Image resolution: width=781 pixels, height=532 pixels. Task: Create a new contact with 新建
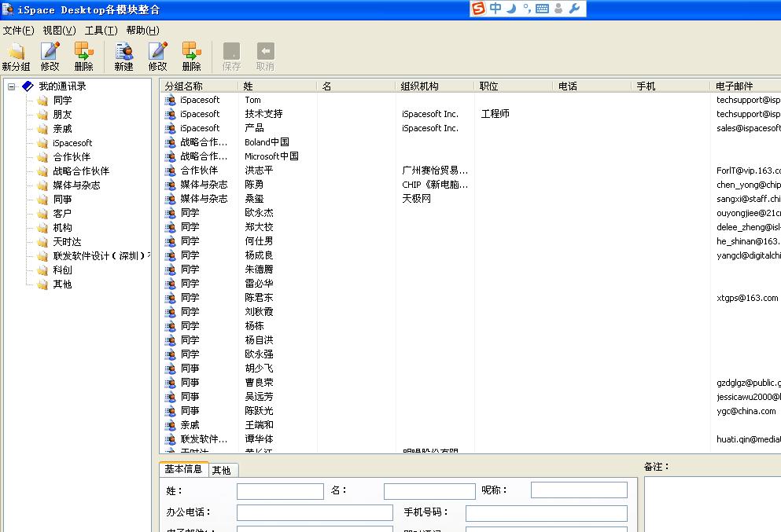[x=123, y=57]
